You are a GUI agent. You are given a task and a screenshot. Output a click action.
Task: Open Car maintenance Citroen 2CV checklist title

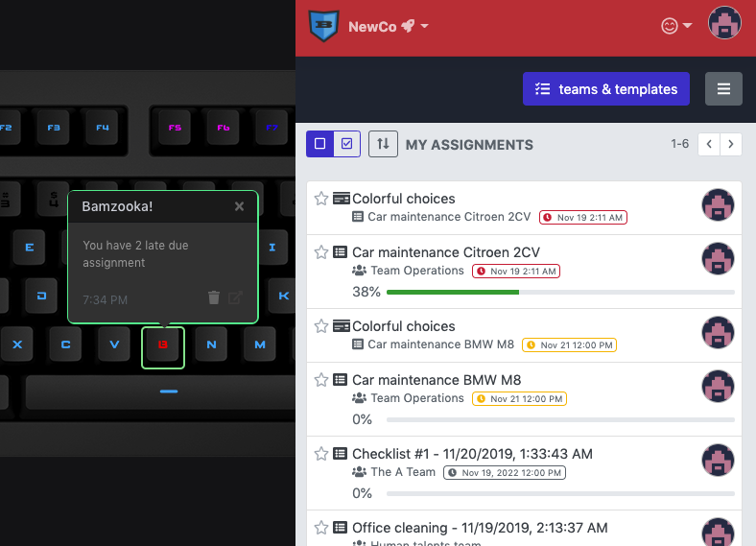coord(446,252)
